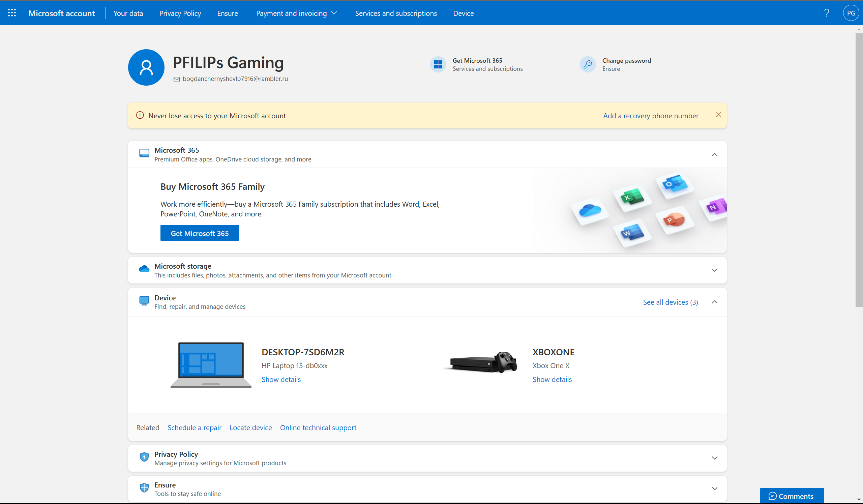Click the key icon for Change password
This screenshot has width=863, height=504.
(588, 64)
